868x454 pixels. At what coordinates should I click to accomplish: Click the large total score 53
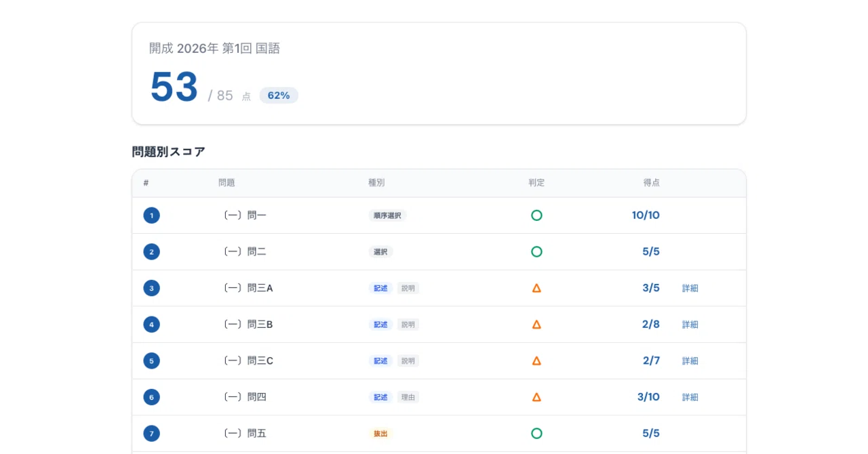pos(174,87)
